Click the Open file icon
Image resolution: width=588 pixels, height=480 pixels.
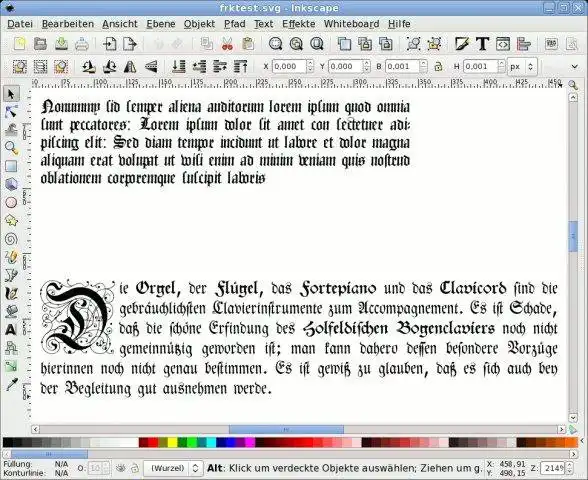(x=40, y=44)
